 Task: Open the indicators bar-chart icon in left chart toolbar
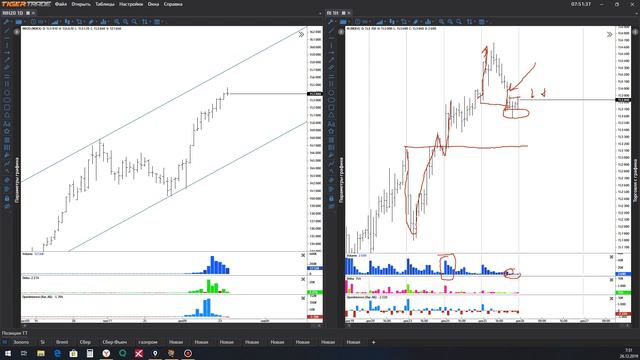pyautogui.click(x=104, y=22)
